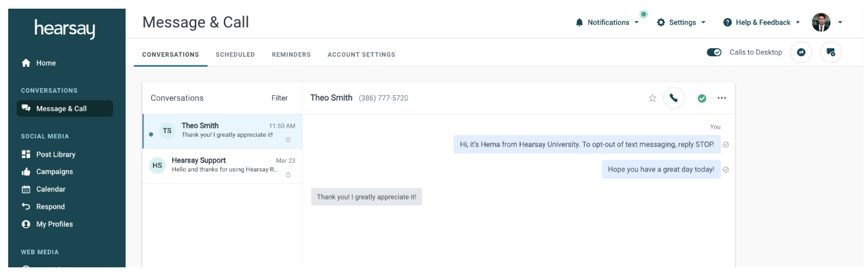Favorite Theo Smith in the conversations list

click(288, 139)
